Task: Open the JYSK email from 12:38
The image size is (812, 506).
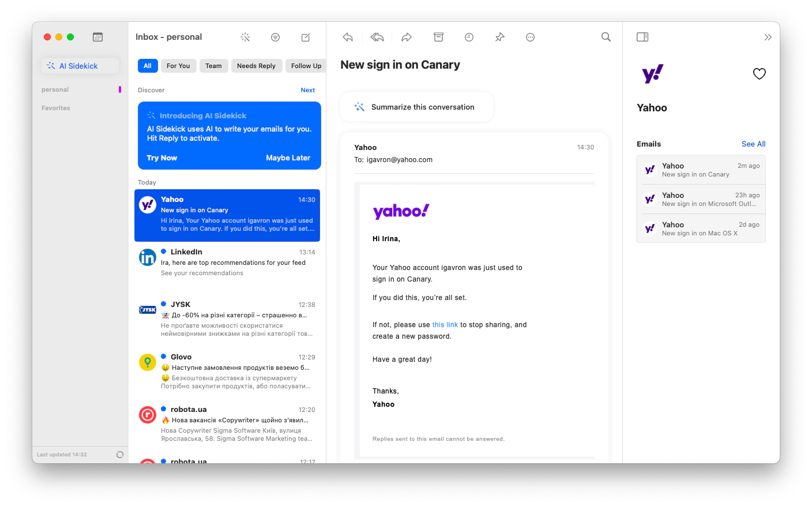Action: pos(227,320)
